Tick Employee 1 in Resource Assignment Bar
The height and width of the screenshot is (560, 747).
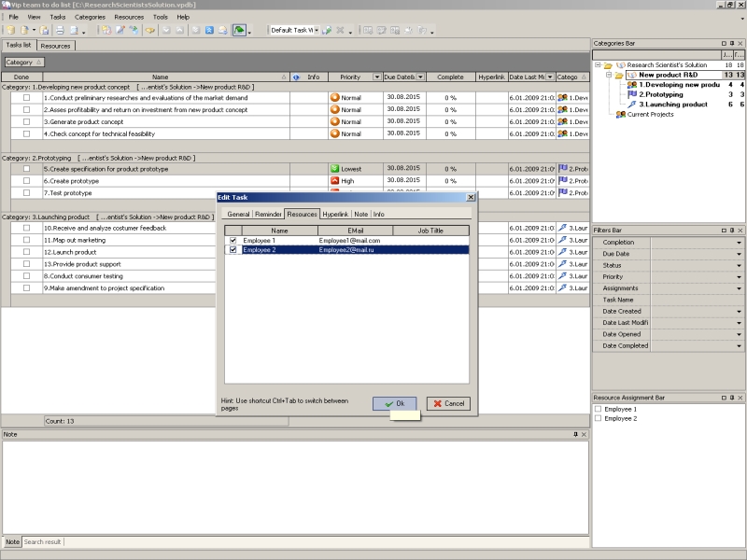click(x=598, y=409)
